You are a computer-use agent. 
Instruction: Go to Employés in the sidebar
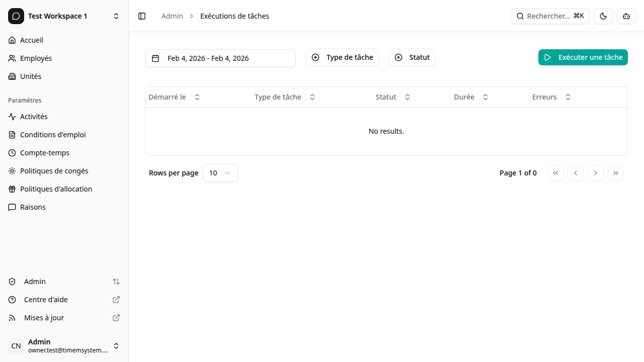(36, 58)
